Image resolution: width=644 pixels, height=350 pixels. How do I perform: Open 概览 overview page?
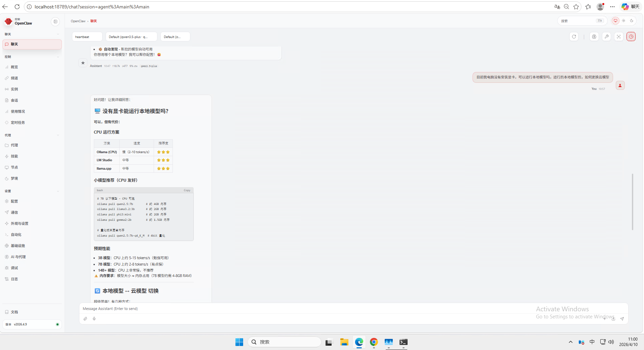click(x=32, y=67)
